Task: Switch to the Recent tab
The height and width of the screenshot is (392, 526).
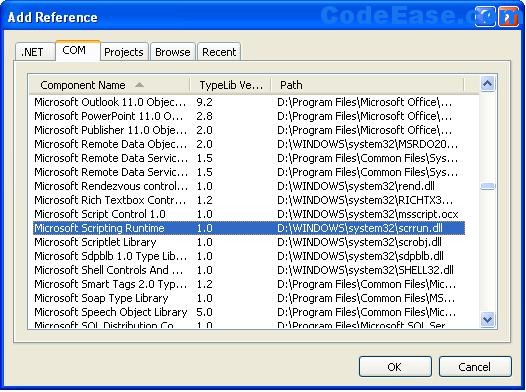Action: 219,52
